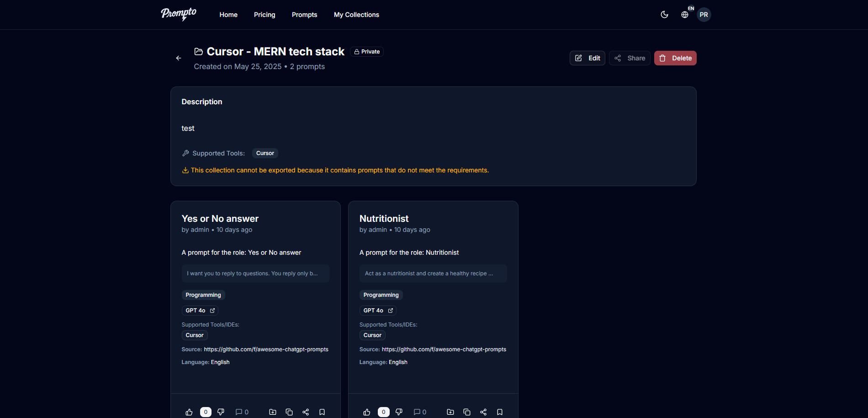
Task: Bookmark the Yes or No answer prompt
Action: pos(322,412)
